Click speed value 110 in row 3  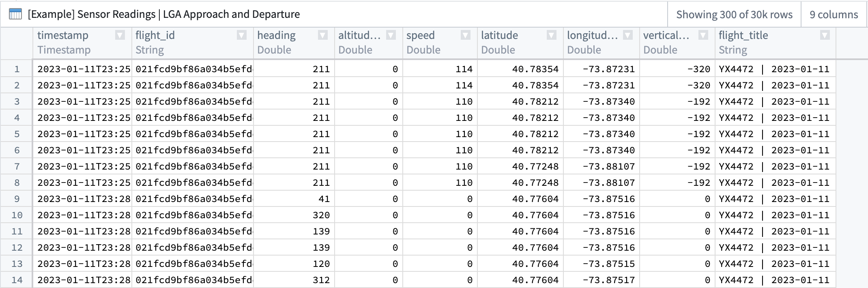[464, 101]
